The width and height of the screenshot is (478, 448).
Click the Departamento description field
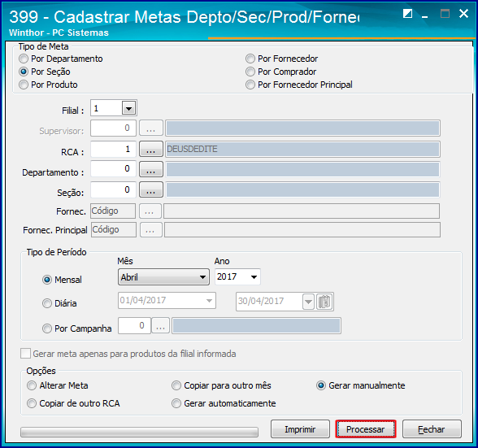pyautogui.click(x=302, y=170)
